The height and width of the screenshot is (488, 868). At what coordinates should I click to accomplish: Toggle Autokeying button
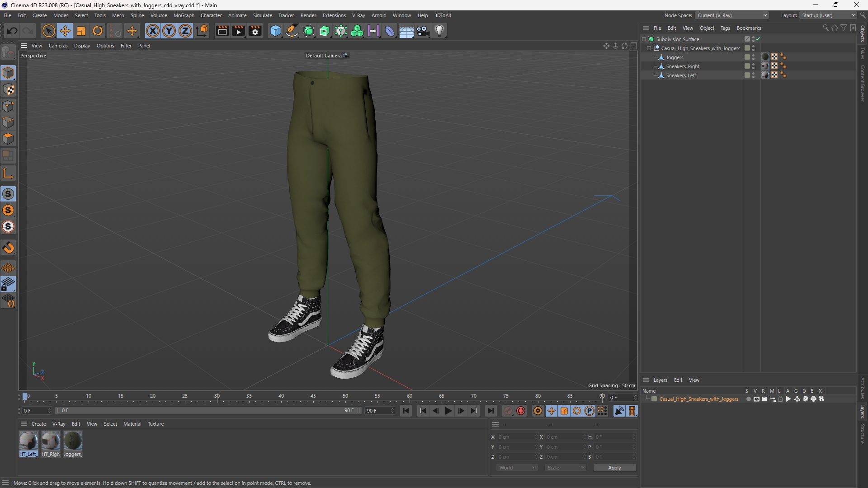click(521, 411)
